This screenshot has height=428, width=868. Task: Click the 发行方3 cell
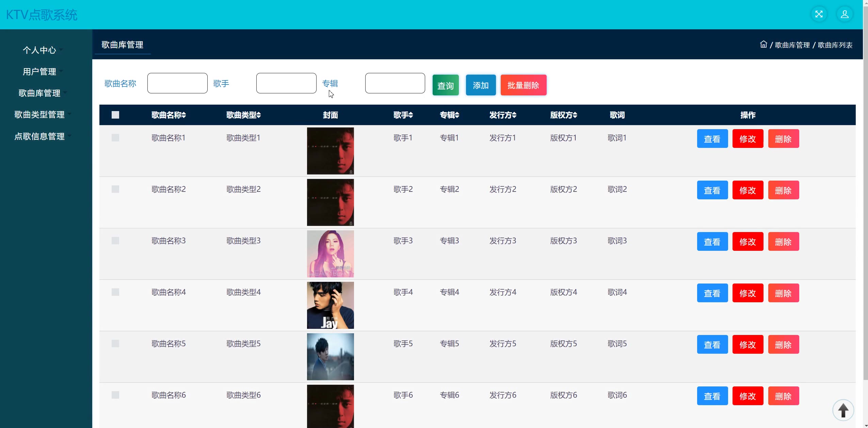point(503,241)
